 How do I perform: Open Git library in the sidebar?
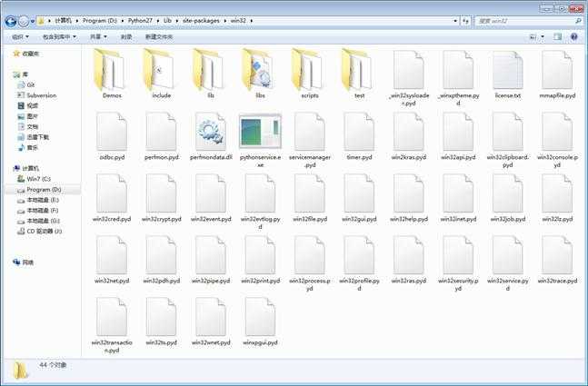tap(30, 85)
